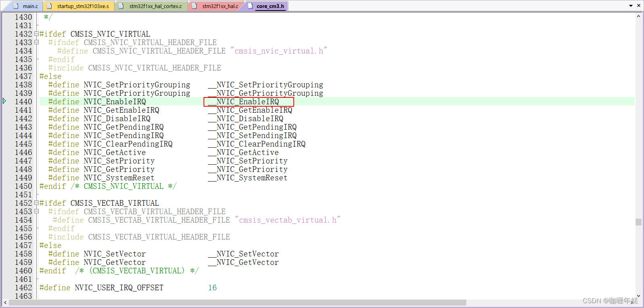644x308 pixels.
Task: Click NVIC_USER_IRQ_OFFSET macro name
Action: click(119, 287)
